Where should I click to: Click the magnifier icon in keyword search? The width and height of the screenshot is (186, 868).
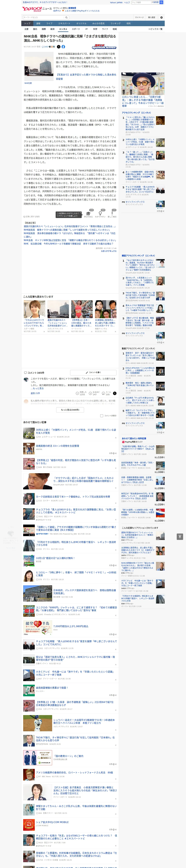pos(66,17)
